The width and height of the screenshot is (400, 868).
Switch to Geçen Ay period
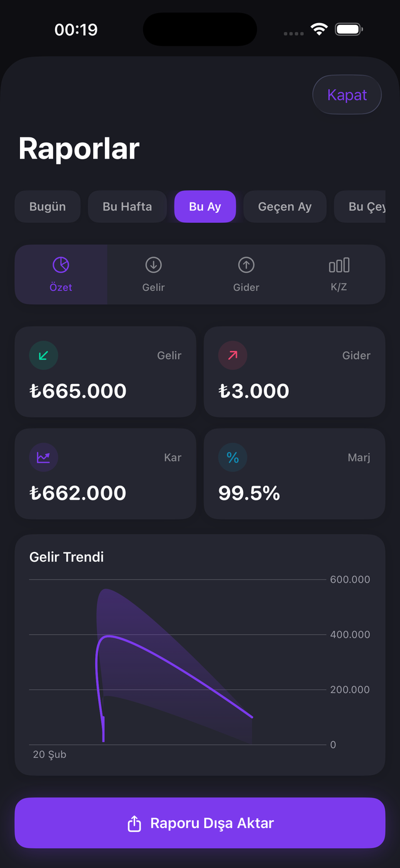click(x=285, y=207)
